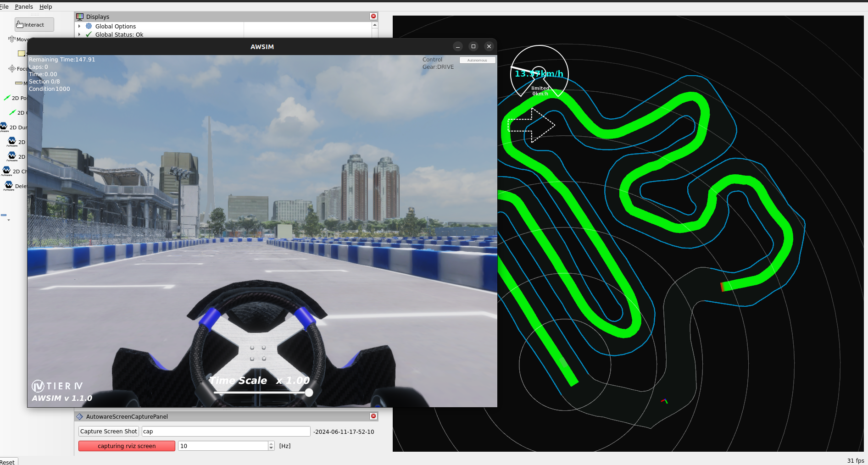Open the Autonomous control mode dropdown

pyautogui.click(x=477, y=60)
